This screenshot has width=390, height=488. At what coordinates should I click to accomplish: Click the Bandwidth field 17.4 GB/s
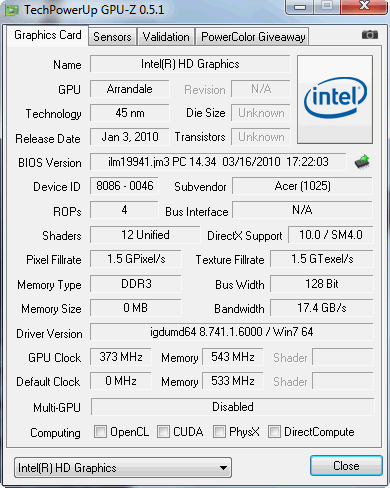click(322, 308)
